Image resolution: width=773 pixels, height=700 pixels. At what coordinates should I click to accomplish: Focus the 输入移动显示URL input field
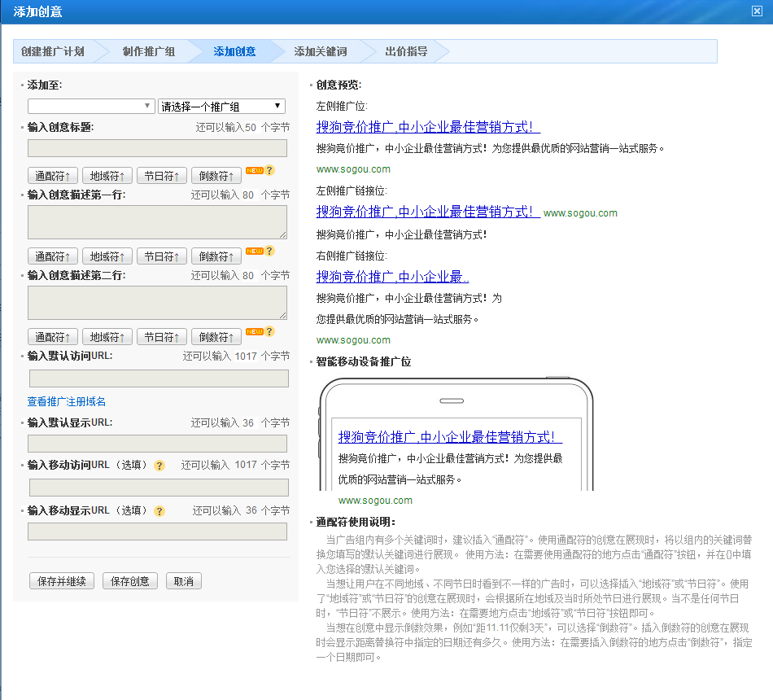point(157,532)
